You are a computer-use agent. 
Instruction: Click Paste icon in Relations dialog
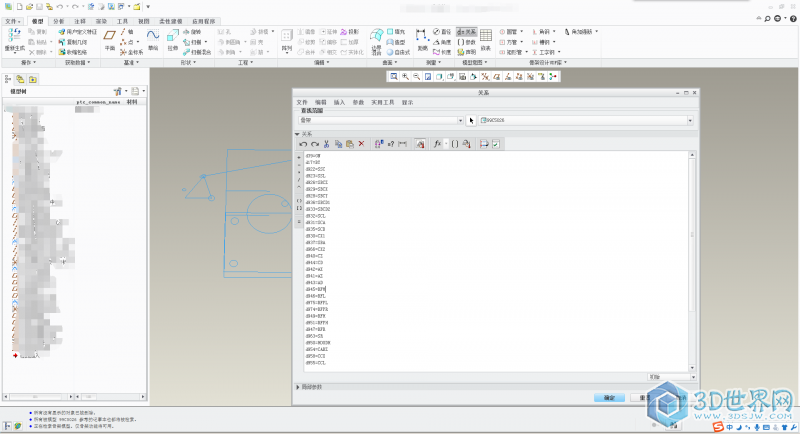point(349,144)
